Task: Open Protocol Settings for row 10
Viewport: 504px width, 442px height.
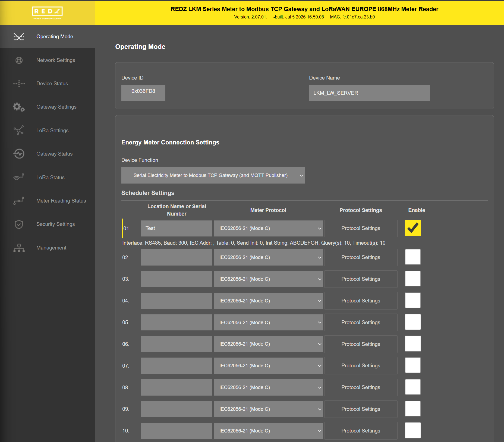Action: click(361, 431)
